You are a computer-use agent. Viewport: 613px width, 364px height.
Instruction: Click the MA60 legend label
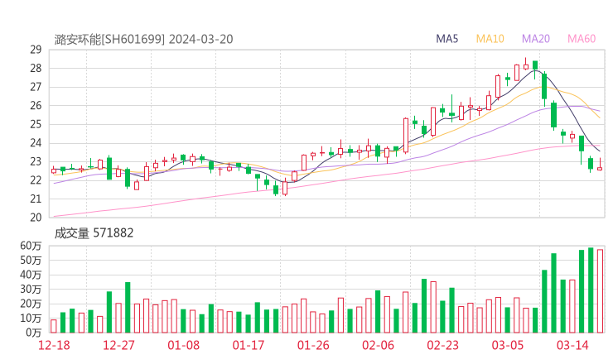582,39
